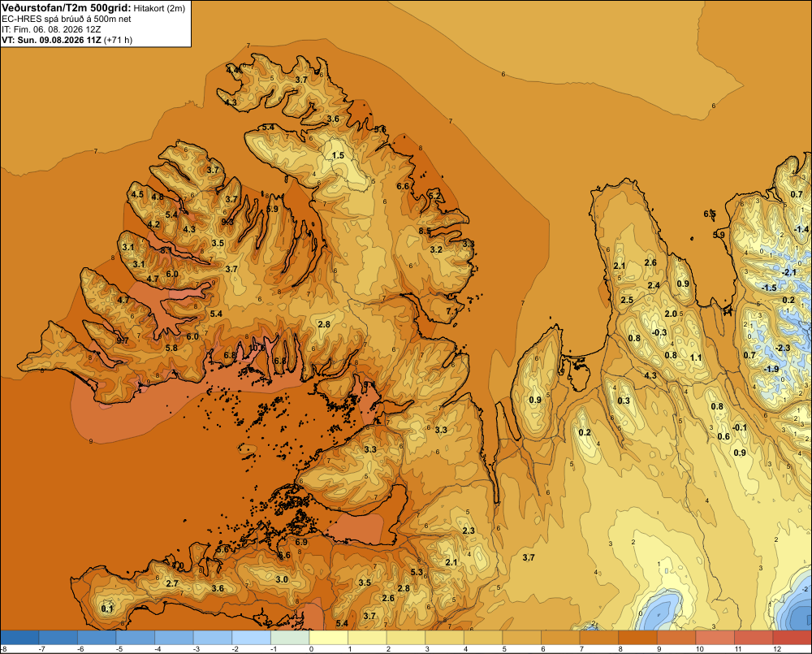Click the '2.4' temperature label

(x=654, y=285)
